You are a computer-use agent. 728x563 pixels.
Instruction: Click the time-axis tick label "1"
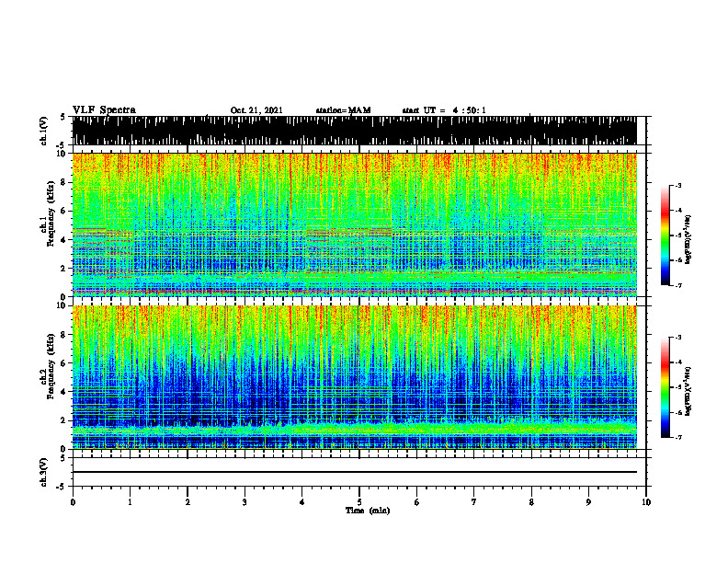130,502
